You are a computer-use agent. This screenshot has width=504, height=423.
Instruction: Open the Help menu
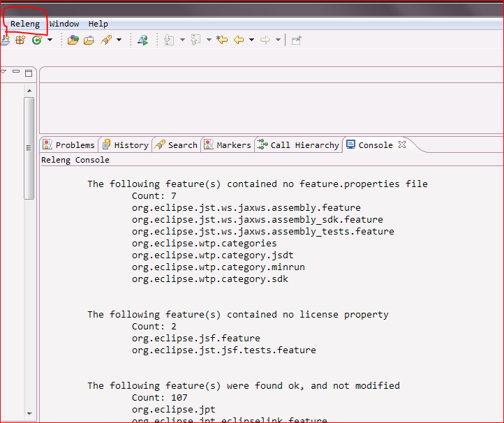pos(98,24)
